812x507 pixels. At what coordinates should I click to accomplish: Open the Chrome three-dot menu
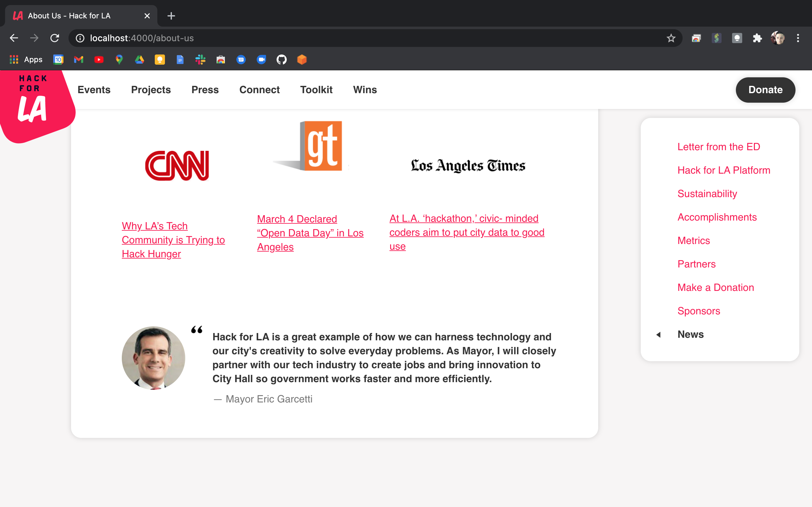click(x=798, y=38)
